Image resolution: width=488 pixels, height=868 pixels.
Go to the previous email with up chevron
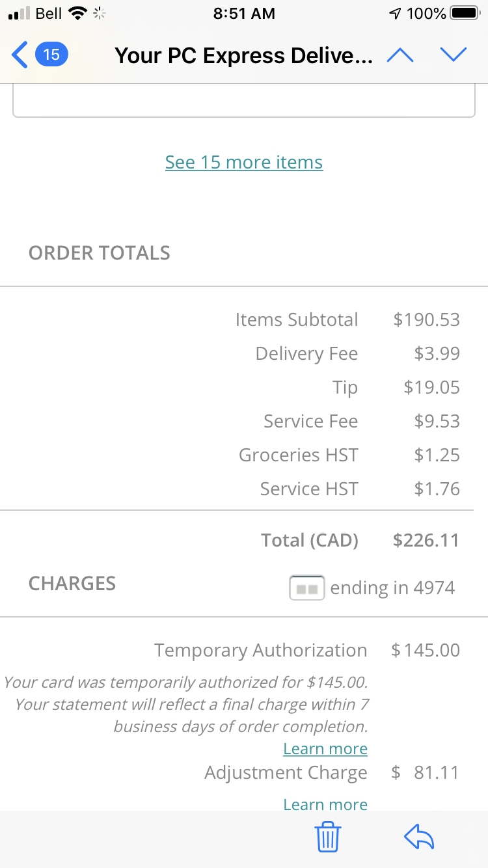(x=401, y=55)
